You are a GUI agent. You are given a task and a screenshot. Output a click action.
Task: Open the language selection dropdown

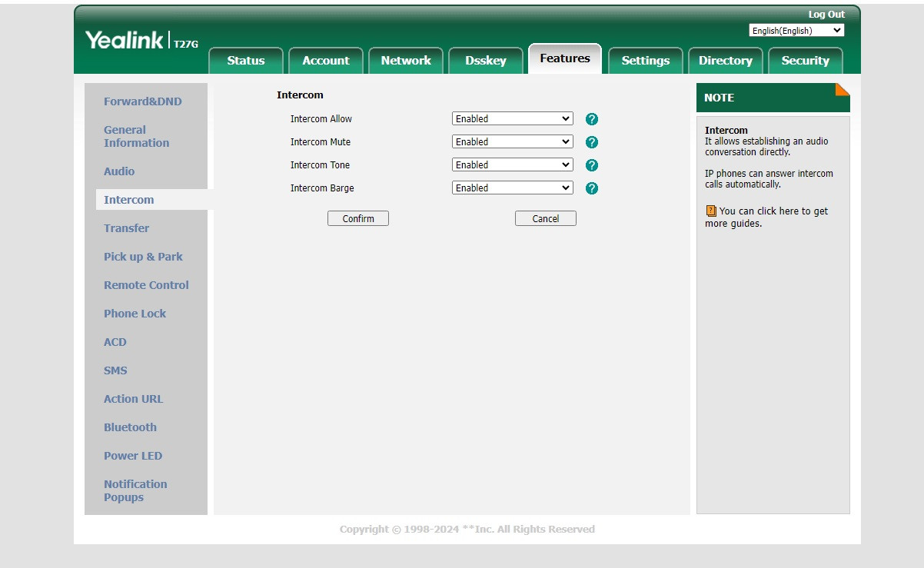click(796, 31)
